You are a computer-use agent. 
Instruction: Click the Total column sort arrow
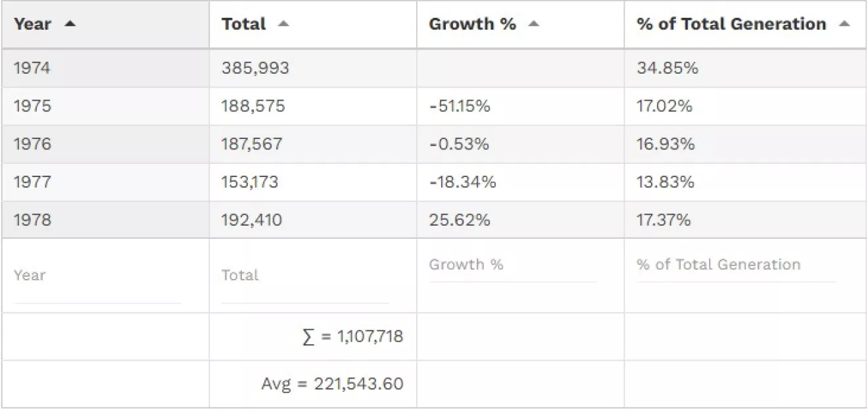[x=283, y=24]
